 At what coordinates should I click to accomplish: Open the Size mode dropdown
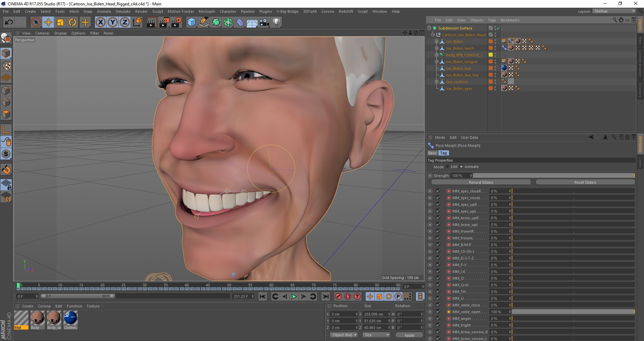tap(376, 335)
